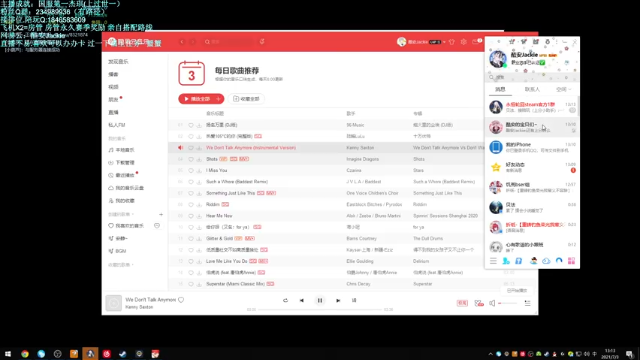
Task: Switch to Messages tab in QQ window
Action: click(x=500, y=89)
